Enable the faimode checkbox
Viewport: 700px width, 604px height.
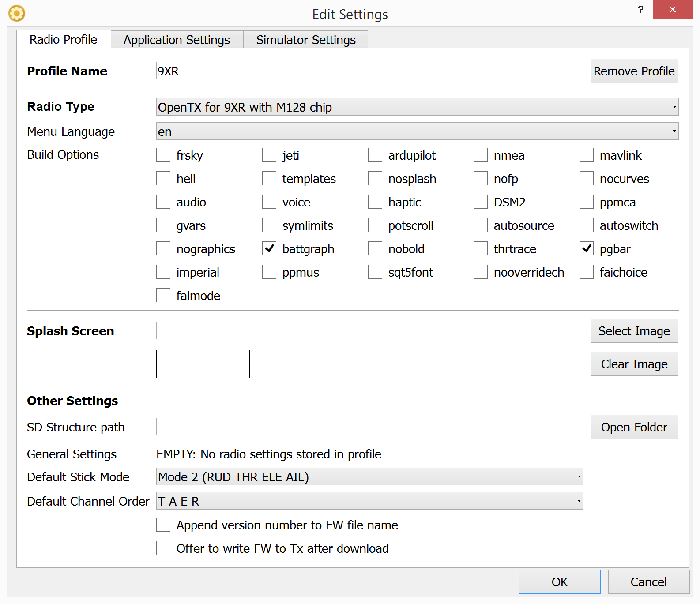[163, 295]
